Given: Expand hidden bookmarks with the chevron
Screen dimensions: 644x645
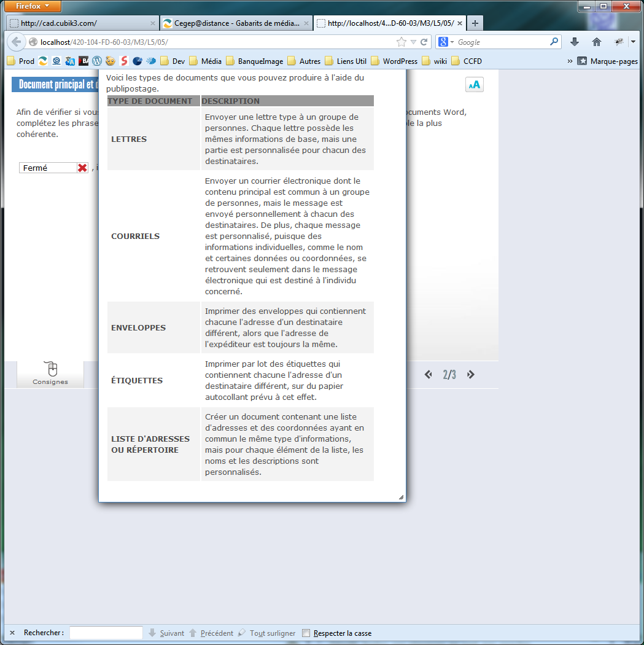Looking at the screenshot, I should [570, 61].
